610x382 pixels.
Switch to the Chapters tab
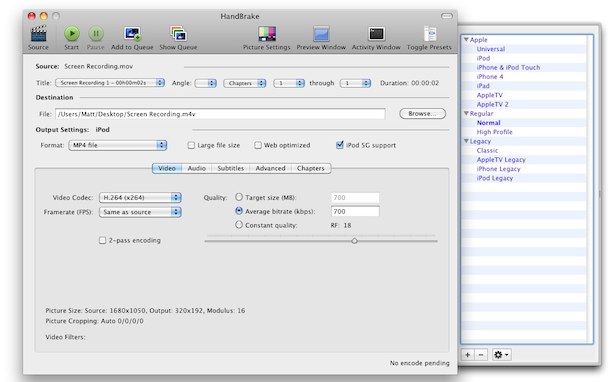pos(310,168)
